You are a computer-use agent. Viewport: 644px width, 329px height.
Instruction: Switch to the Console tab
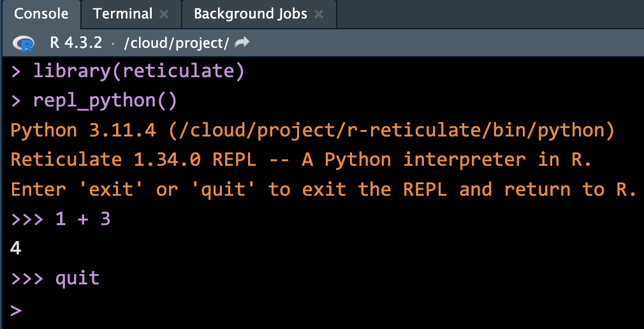(x=40, y=14)
